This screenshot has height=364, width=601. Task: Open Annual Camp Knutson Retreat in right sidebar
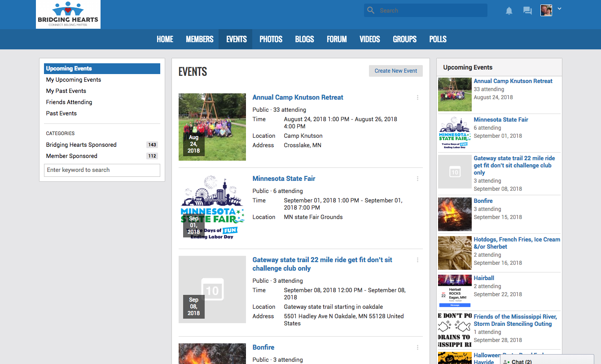513,81
